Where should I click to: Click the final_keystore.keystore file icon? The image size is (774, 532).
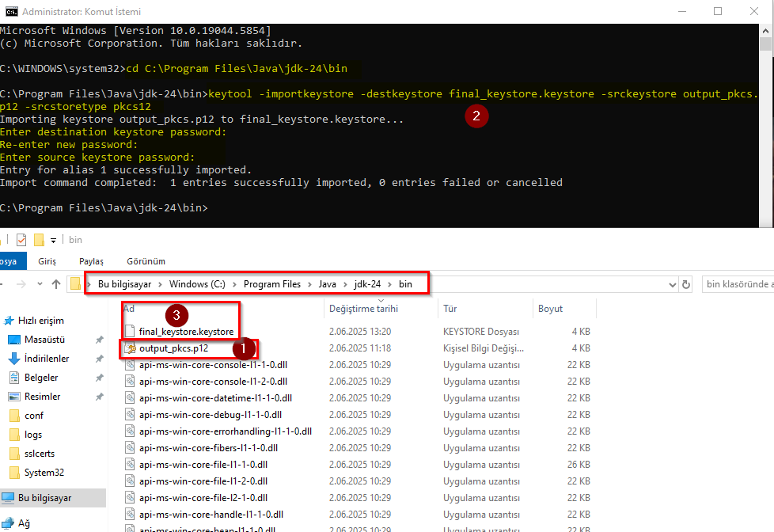pyautogui.click(x=130, y=332)
